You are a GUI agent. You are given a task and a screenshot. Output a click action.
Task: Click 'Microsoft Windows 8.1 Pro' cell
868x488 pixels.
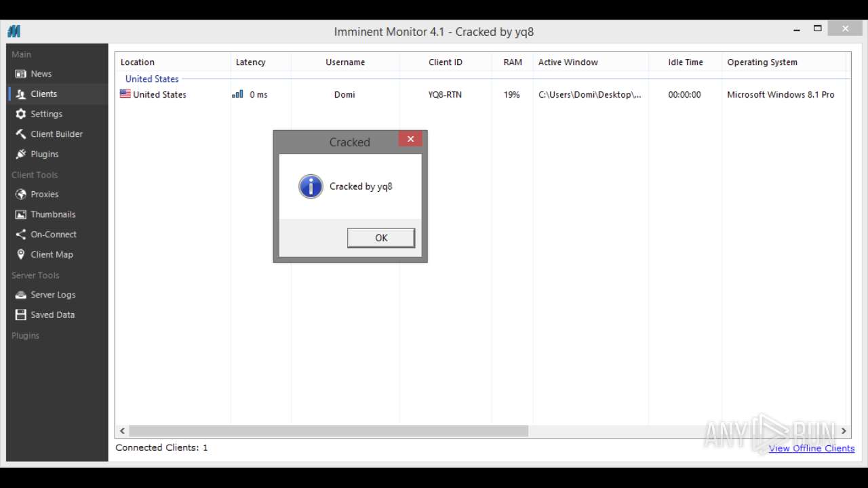[x=781, y=94]
